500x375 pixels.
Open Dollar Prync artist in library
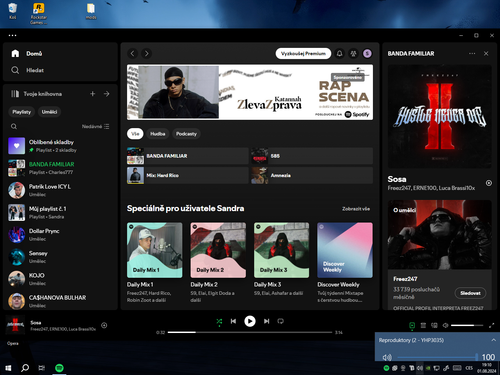click(x=60, y=235)
